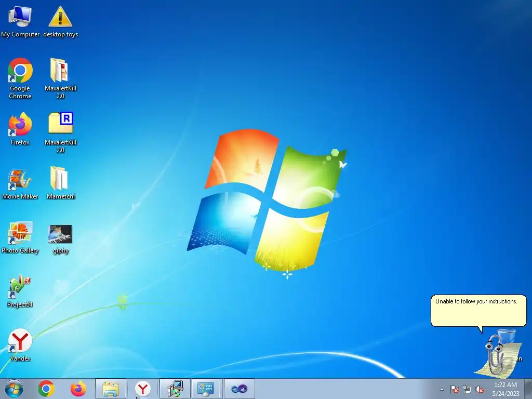Switch to the installer disc taskbar button
Viewport: 532px width, 399px height.
[x=175, y=389]
